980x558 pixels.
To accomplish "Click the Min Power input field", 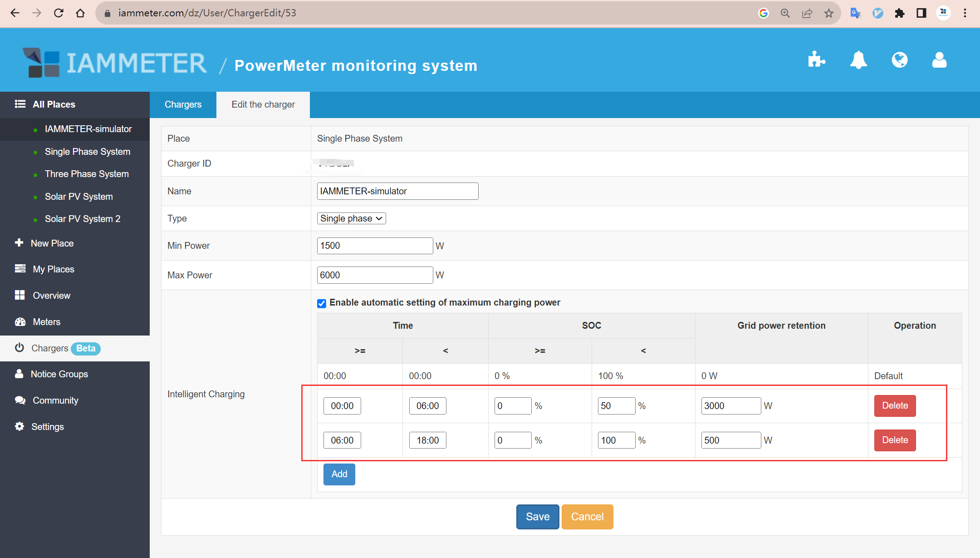I will (x=374, y=246).
